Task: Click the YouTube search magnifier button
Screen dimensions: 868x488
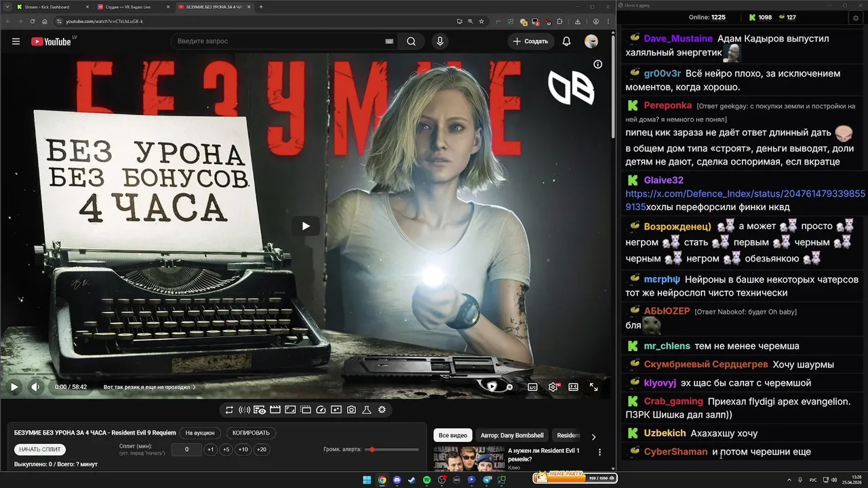Action: click(411, 41)
